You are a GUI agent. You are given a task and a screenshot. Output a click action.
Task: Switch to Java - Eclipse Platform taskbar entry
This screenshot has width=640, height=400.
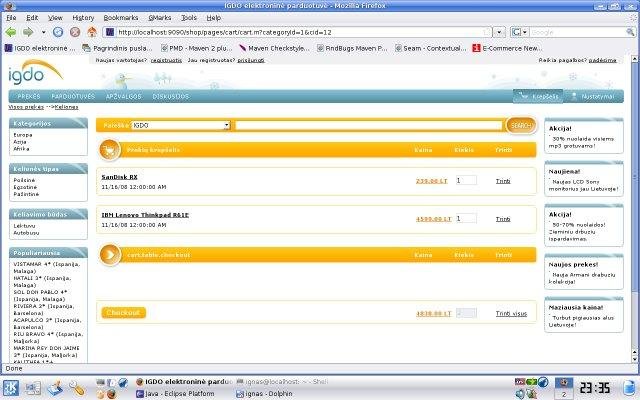point(176,394)
